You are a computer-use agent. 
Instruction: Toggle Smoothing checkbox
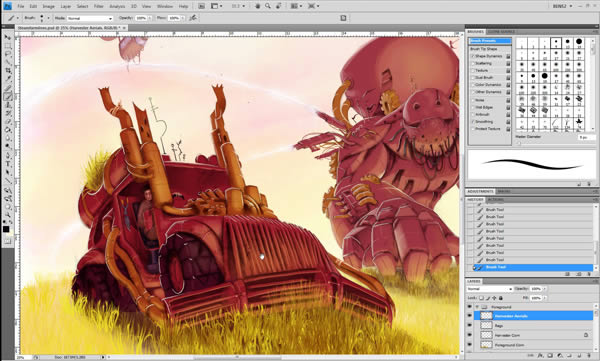click(x=473, y=122)
